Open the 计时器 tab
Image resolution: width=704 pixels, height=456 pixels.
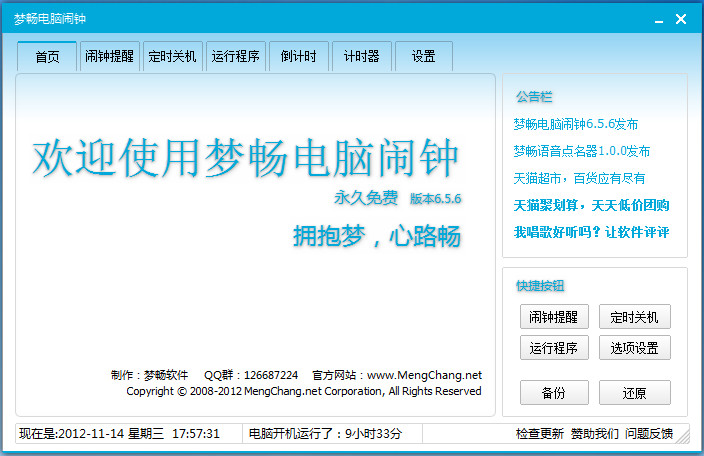coord(361,57)
